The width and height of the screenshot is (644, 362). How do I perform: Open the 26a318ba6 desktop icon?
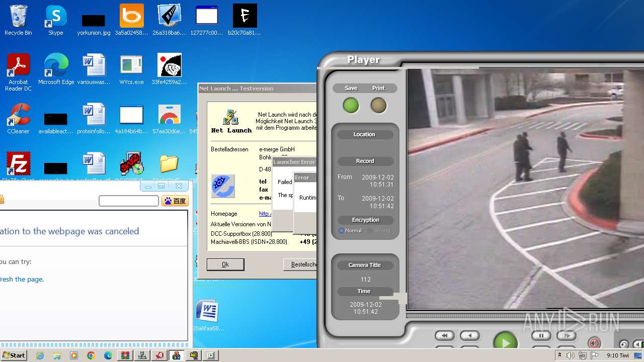(x=169, y=20)
